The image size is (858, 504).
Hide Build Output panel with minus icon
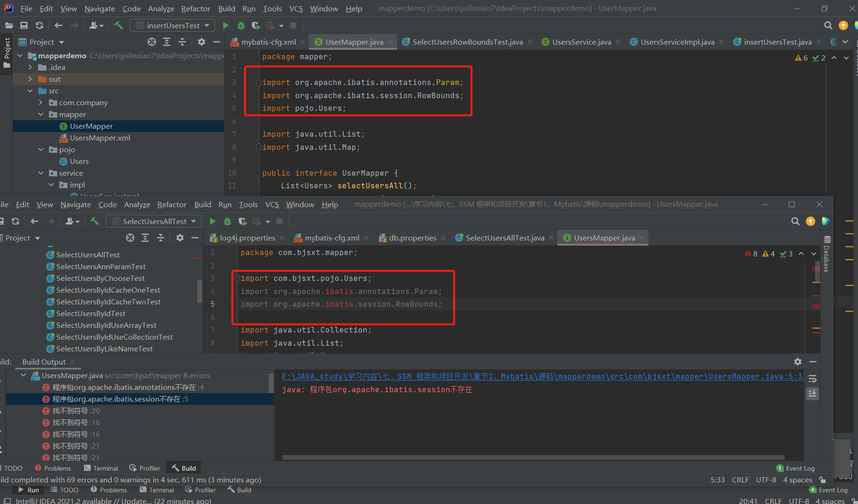click(x=813, y=362)
